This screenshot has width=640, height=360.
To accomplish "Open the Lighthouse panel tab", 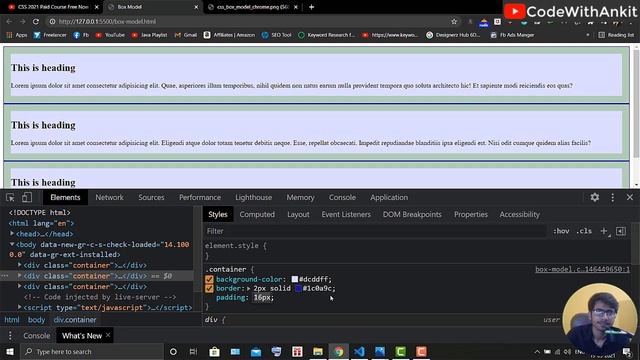I will [253, 198].
